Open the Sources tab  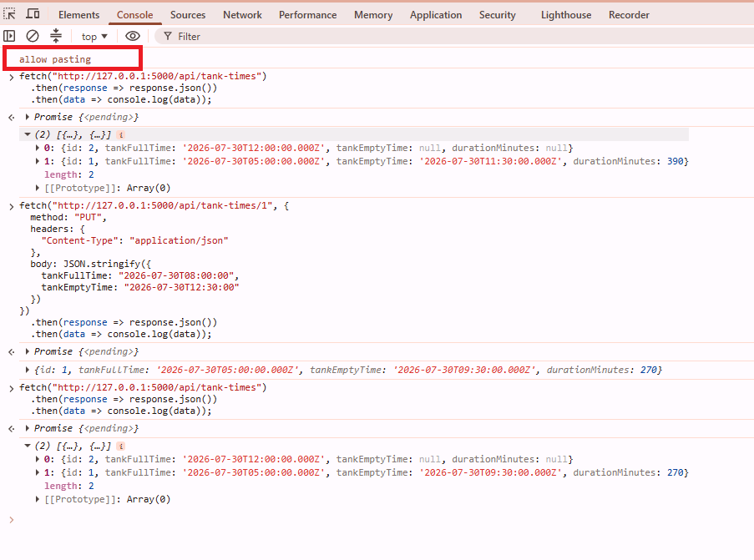tap(188, 15)
